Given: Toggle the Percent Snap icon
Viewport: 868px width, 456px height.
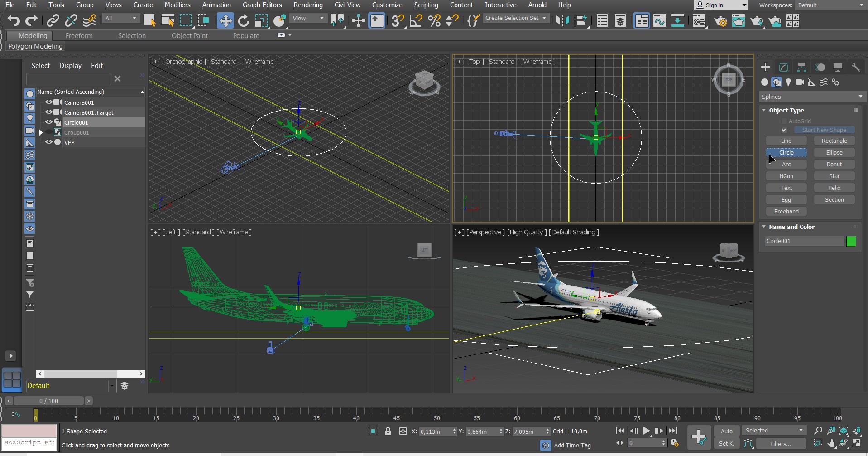Looking at the screenshot, I should point(434,21).
